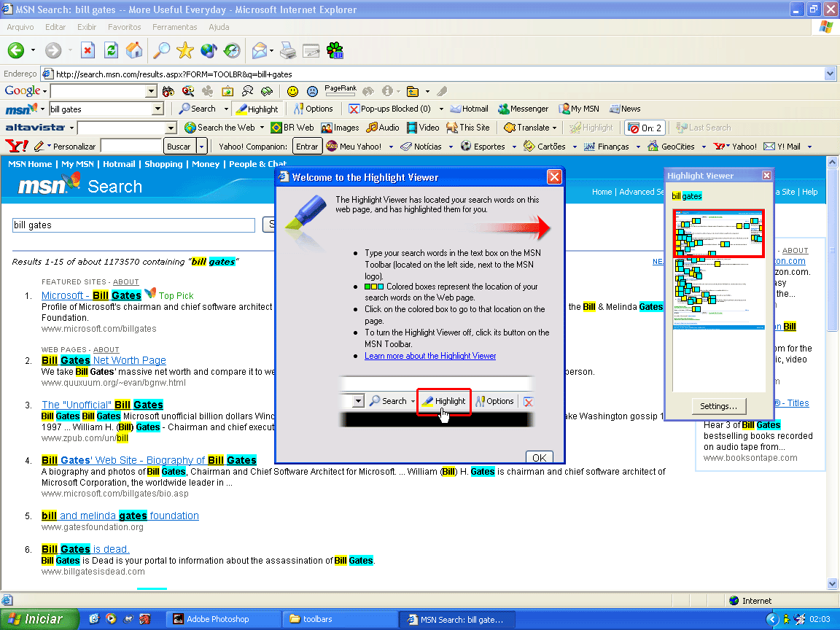
Task: Click OK in Highlight Viewer welcome dialog
Action: (x=540, y=457)
